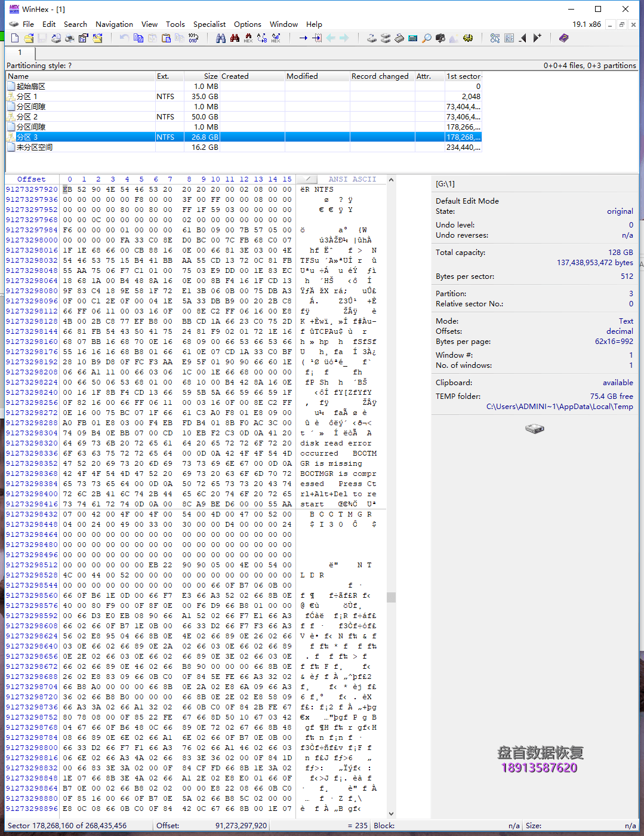The image size is (644, 836).
Task: Open Modify Data 101/010 icon
Action: pos(193,38)
